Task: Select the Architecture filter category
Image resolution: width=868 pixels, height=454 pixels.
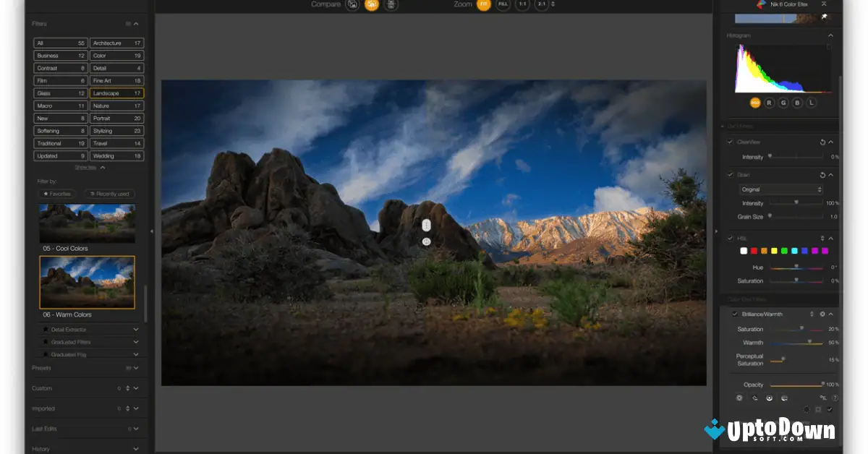Action: 117,43
